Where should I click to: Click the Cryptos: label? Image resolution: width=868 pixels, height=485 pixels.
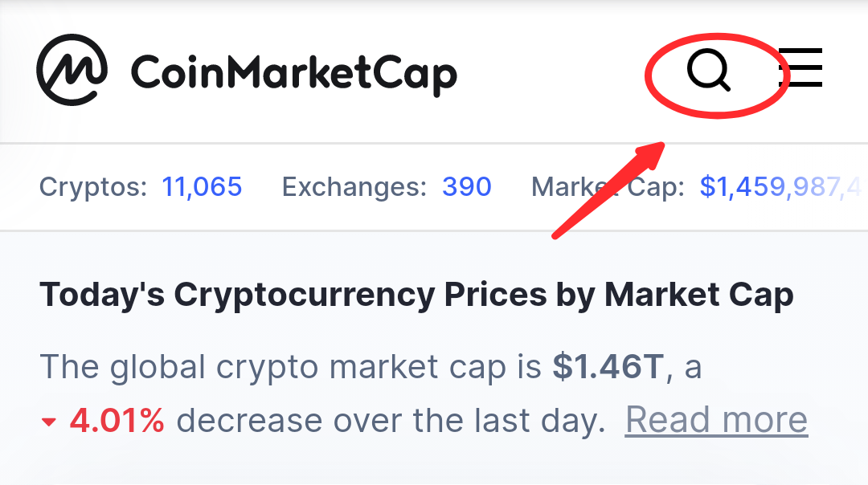(x=93, y=187)
